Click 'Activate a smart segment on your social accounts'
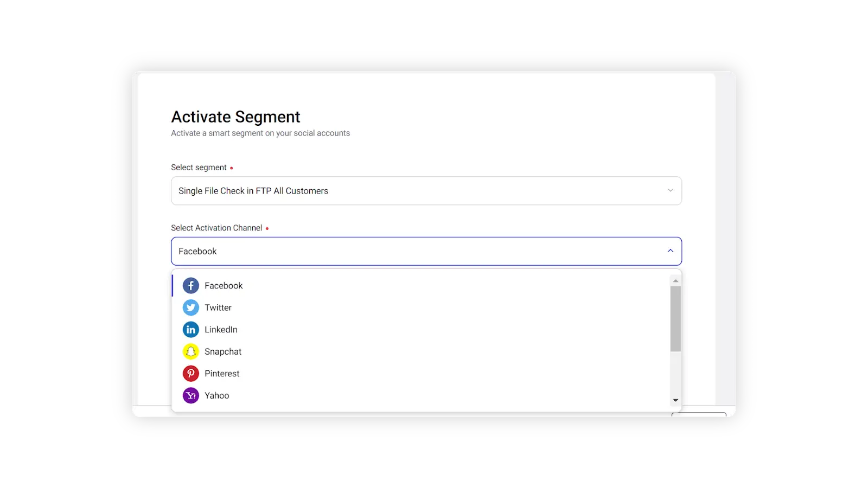868x488 pixels. point(260,133)
